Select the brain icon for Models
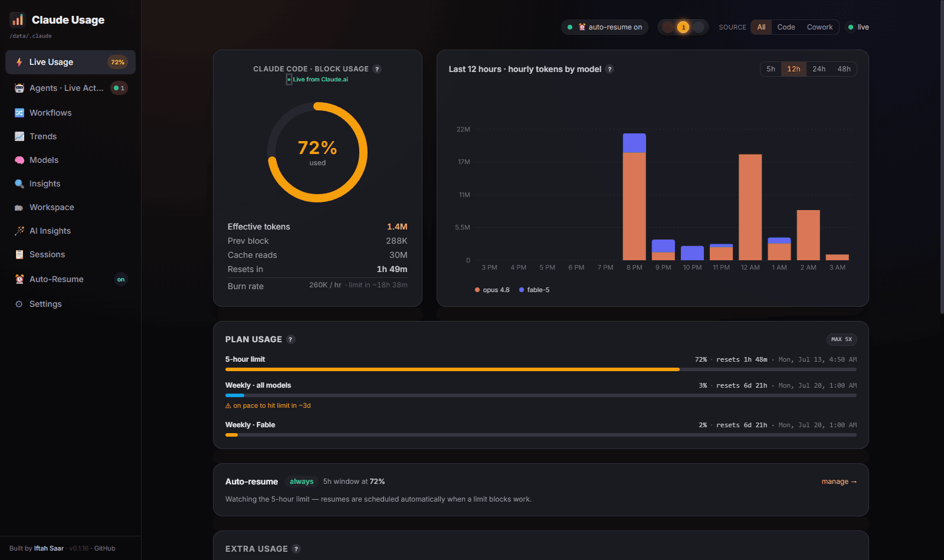The width and height of the screenshot is (944, 560). tap(19, 160)
